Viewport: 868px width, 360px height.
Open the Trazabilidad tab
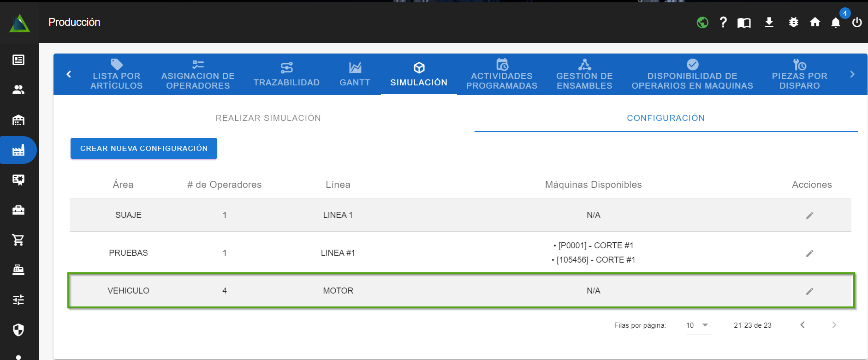(286, 75)
